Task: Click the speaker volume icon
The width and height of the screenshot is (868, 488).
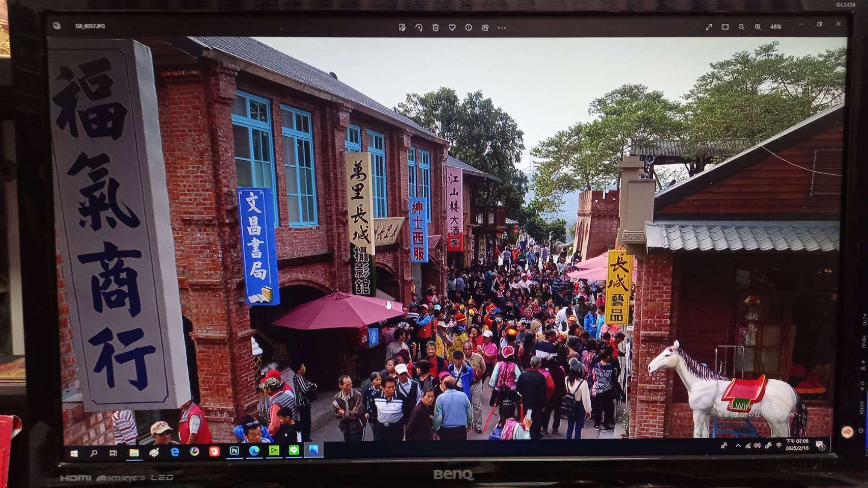Action: [757, 446]
